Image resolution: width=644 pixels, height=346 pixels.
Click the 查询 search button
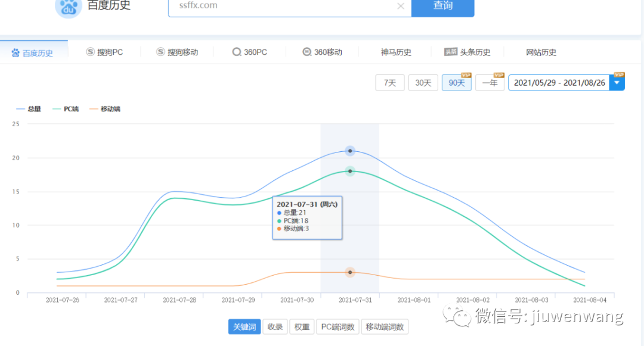pos(442,5)
